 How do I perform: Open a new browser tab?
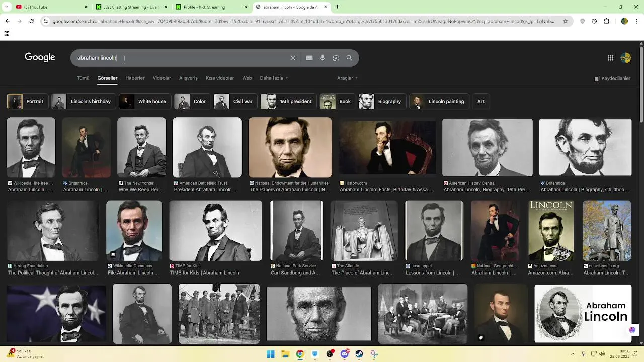(337, 7)
